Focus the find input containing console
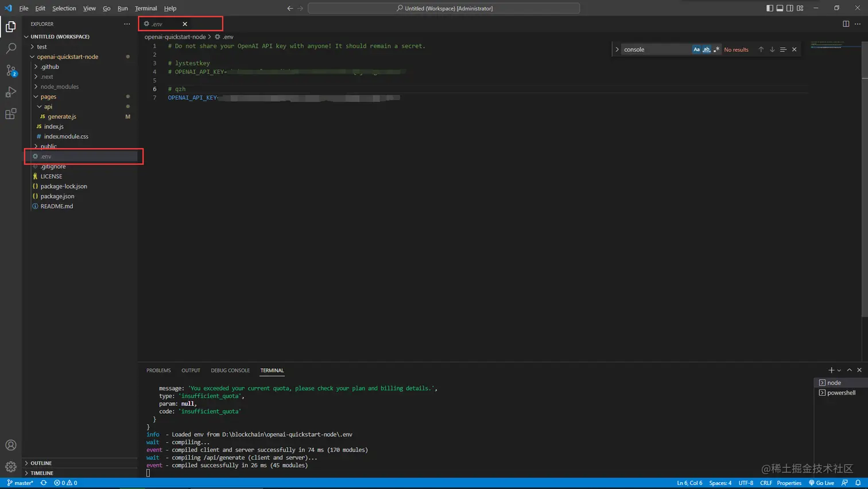Viewport: 868px width, 489px height. [x=657, y=49]
